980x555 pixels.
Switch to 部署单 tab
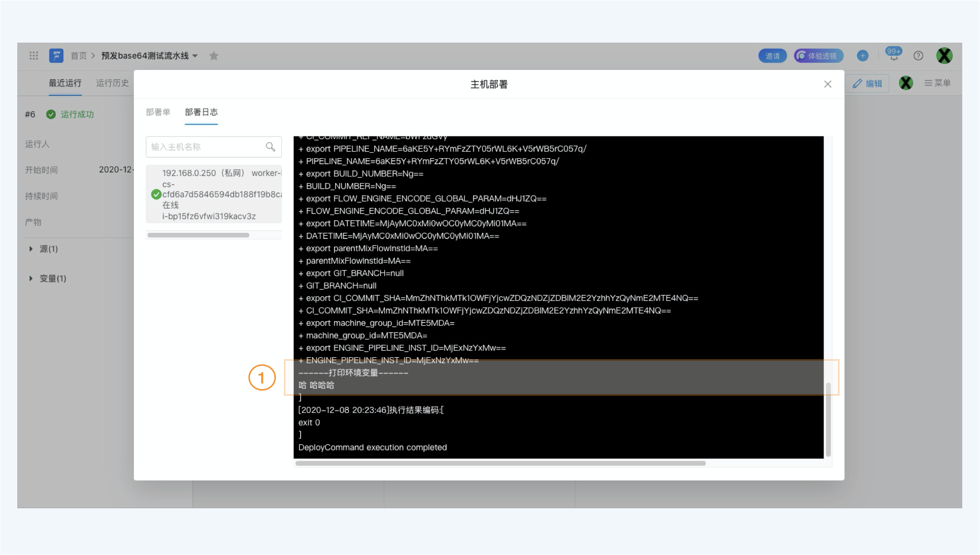pyautogui.click(x=158, y=112)
